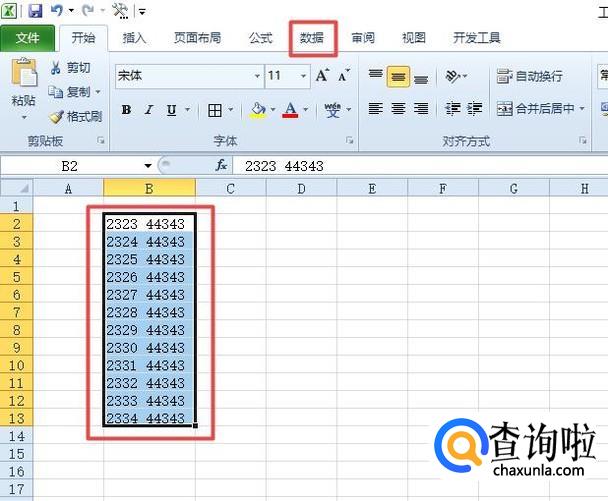
Task: Open the font color dropdown arrow
Action: click(x=306, y=110)
